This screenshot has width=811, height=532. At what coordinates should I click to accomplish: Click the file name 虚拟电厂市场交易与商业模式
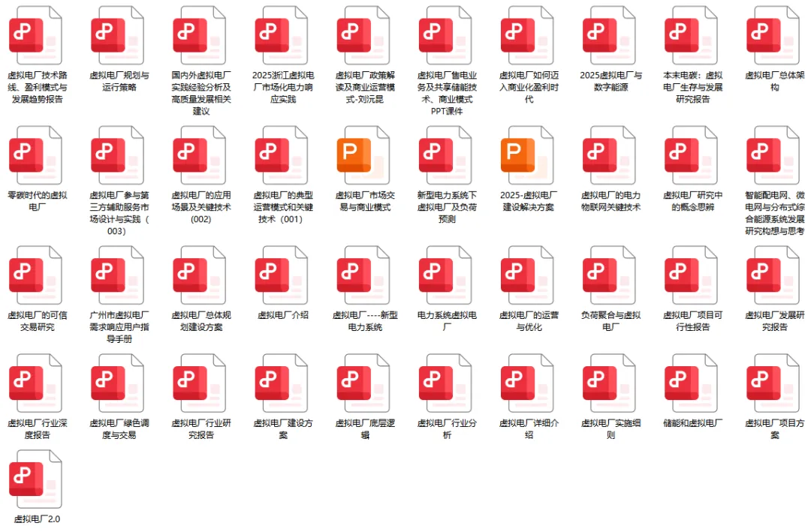pos(365,201)
